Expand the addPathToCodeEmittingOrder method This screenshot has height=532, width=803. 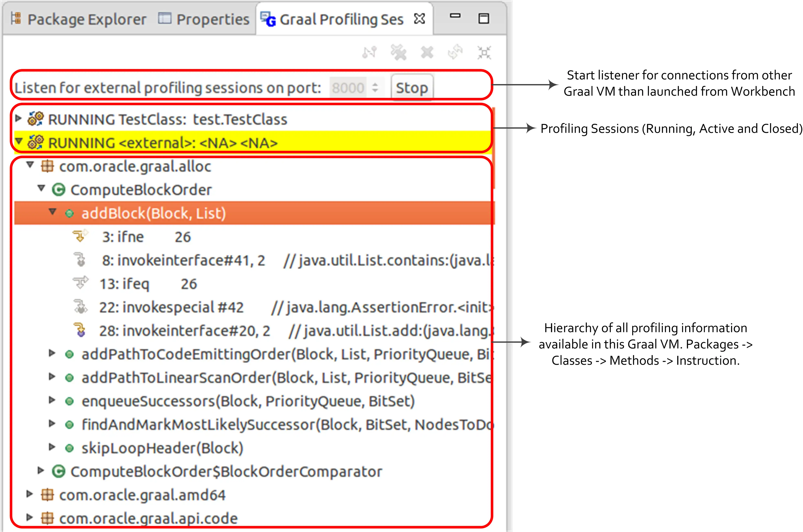(52, 353)
